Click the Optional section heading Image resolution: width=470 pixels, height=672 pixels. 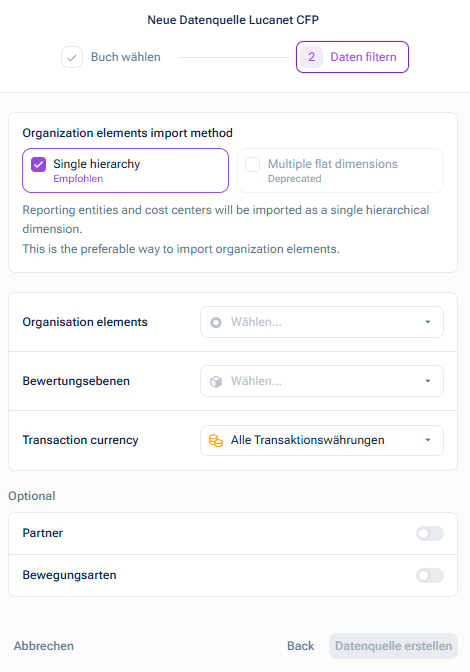[32, 496]
